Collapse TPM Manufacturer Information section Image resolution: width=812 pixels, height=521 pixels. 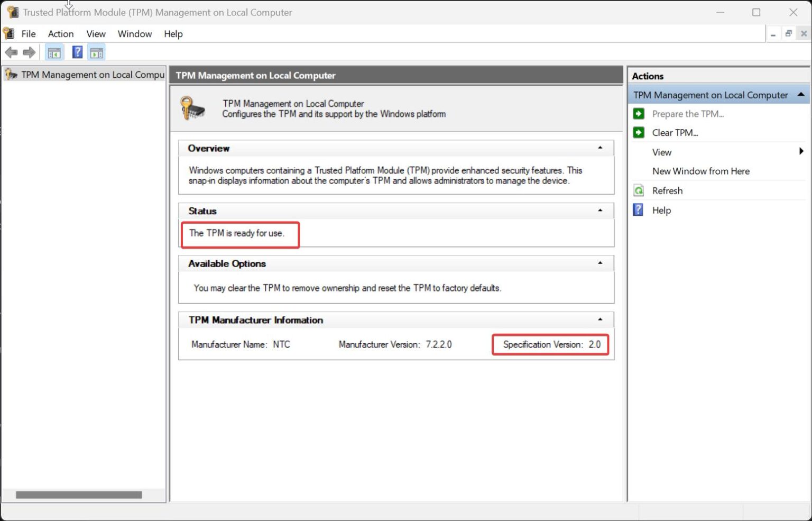coord(600,320)
